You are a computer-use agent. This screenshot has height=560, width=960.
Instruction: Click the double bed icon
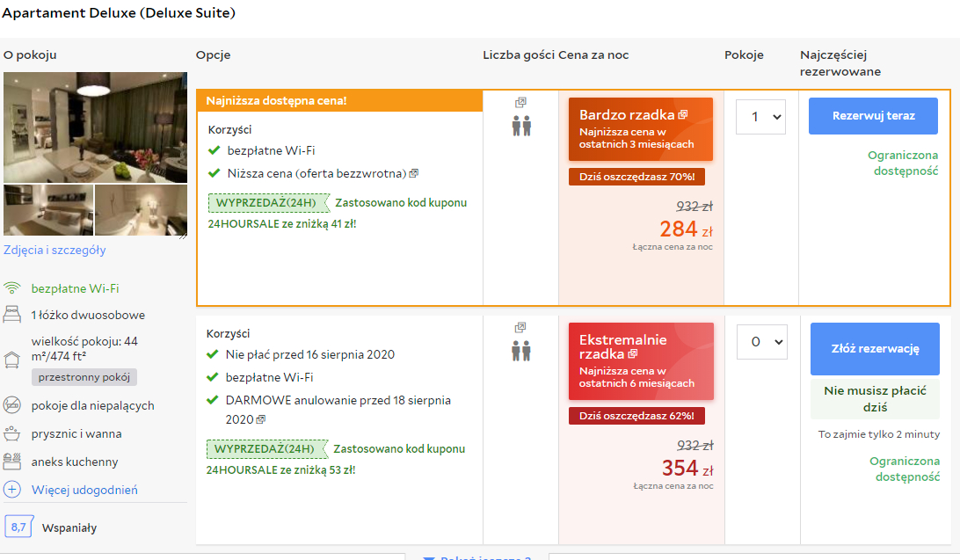(x=12, y=315)
